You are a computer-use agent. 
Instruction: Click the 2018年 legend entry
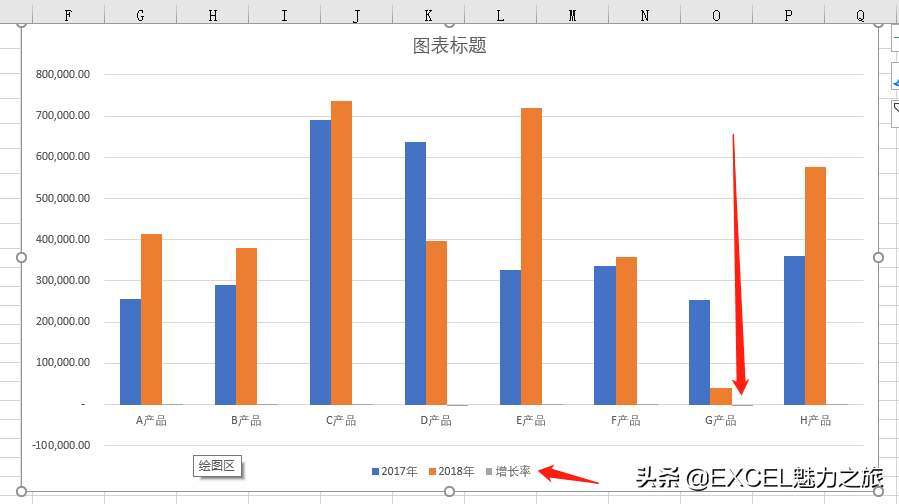point(451,471)
